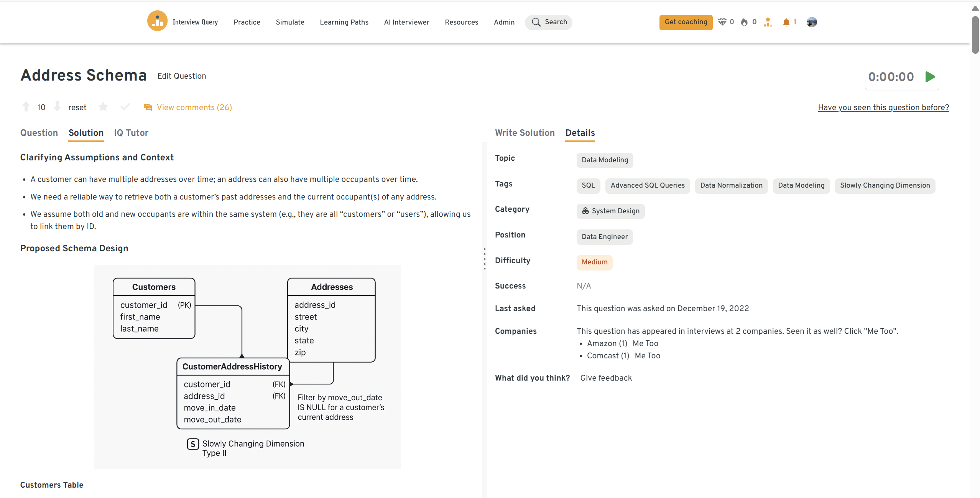Open the user profile avatar
980x498 pixels.
click(x=812, y=22)
